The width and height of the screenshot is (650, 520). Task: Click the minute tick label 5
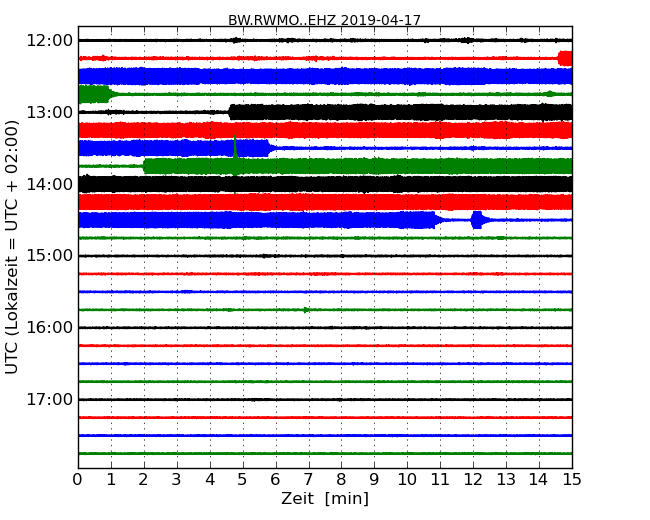tap(243, 479)
